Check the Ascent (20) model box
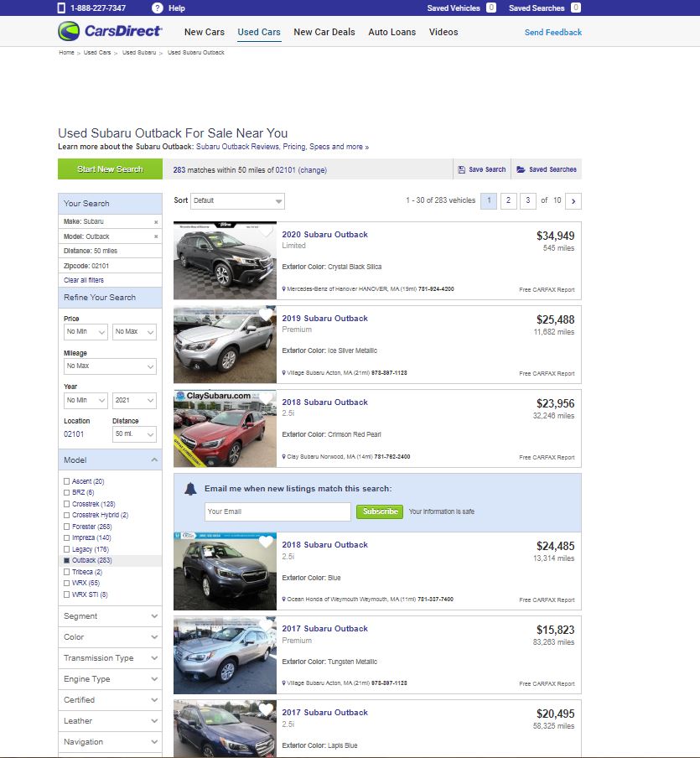Image resolution: width=700 pixels, height=758 pixels. tap(67, 481)
